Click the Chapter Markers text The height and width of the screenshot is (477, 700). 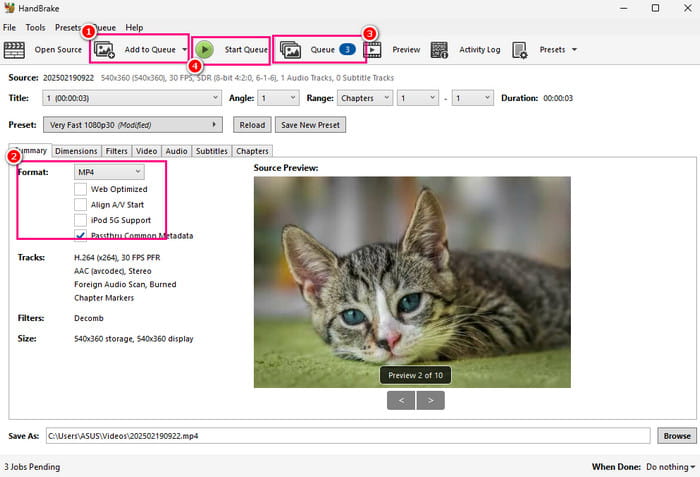(104, 297)
